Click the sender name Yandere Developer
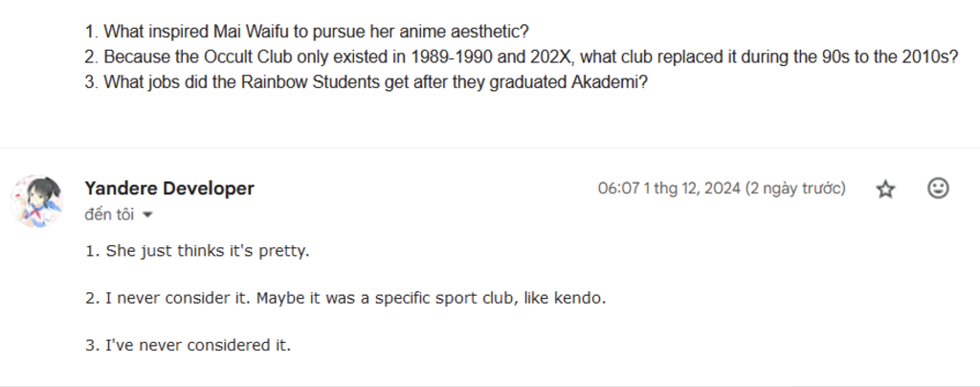The height and width of the screenshot is (387, 980). pyautogui.click(x=168, y=188)
